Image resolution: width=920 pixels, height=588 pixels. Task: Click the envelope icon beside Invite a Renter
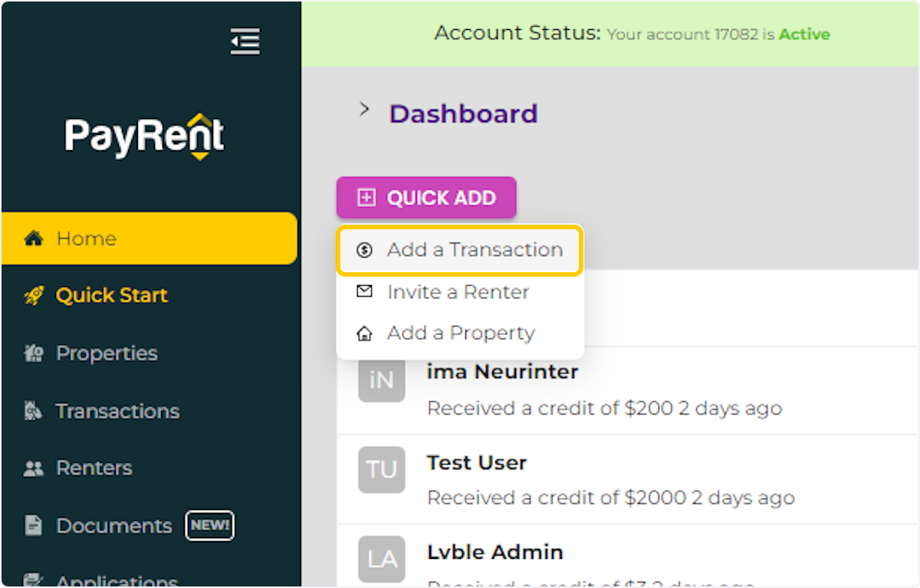click(x=364, y=291)
